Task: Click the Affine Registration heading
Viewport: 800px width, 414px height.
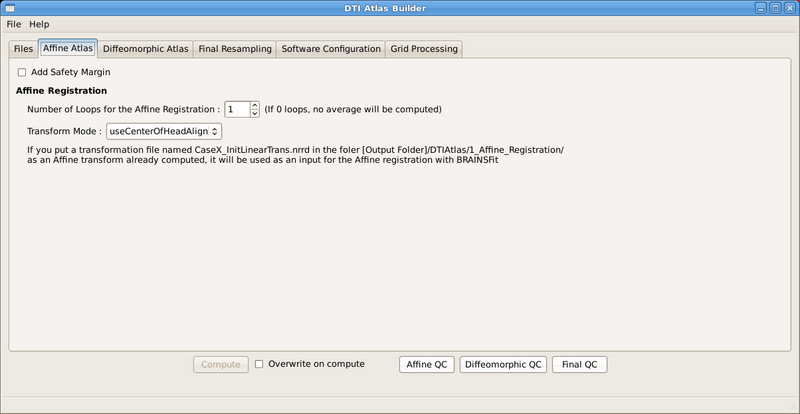Action: click(62, 91)
